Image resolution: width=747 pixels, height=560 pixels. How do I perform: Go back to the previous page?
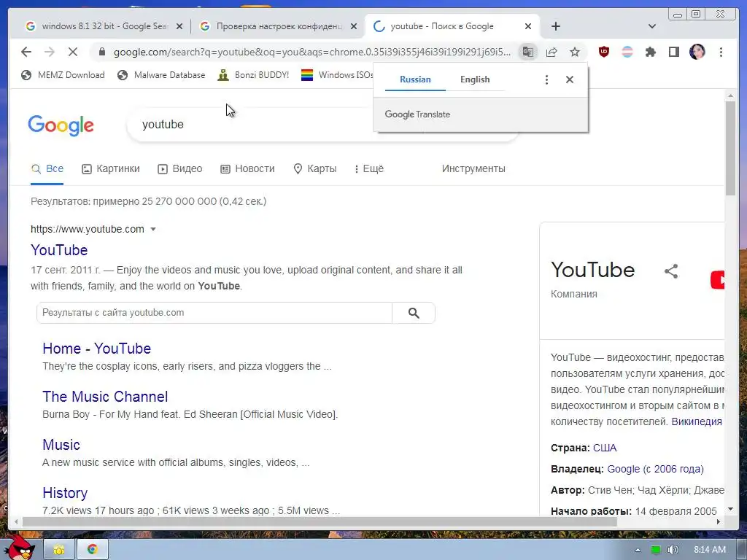pos(26,52)
